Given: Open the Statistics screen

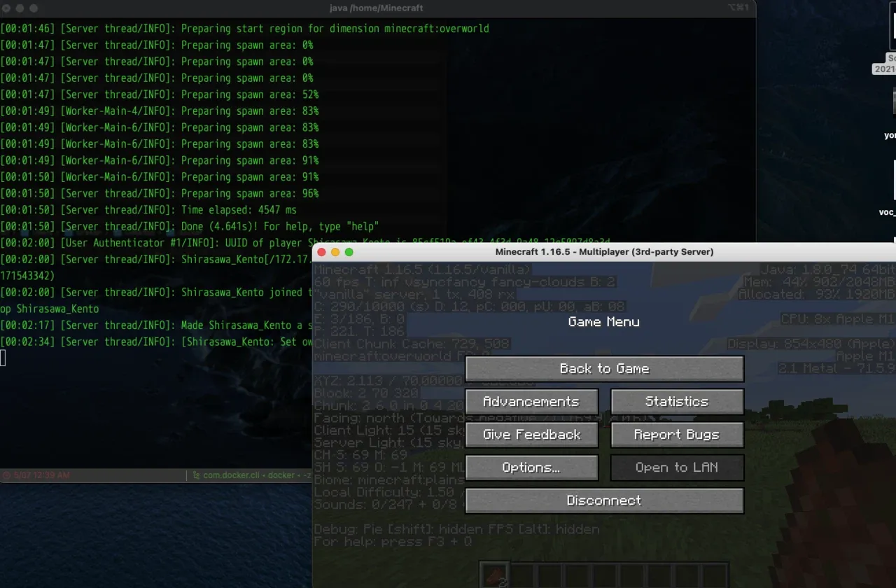Looking at the screenshot, I should point(677,402).
